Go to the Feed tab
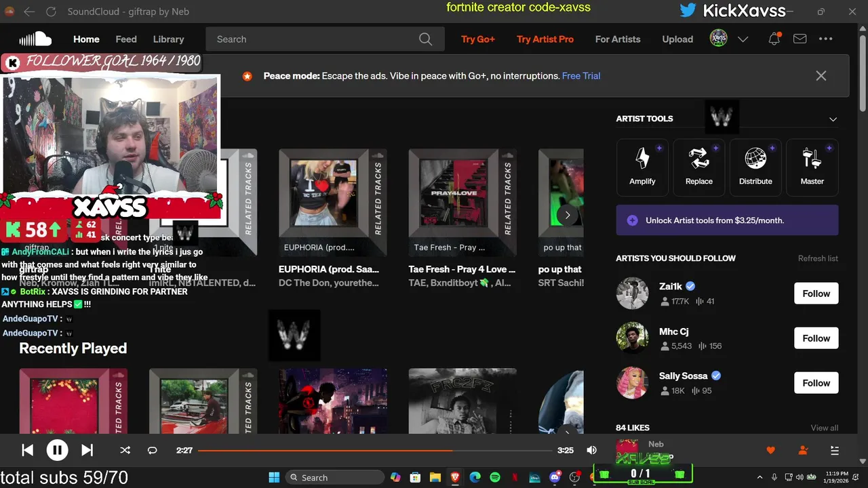Viewport: 868px width, 488px height. (126, 39)
